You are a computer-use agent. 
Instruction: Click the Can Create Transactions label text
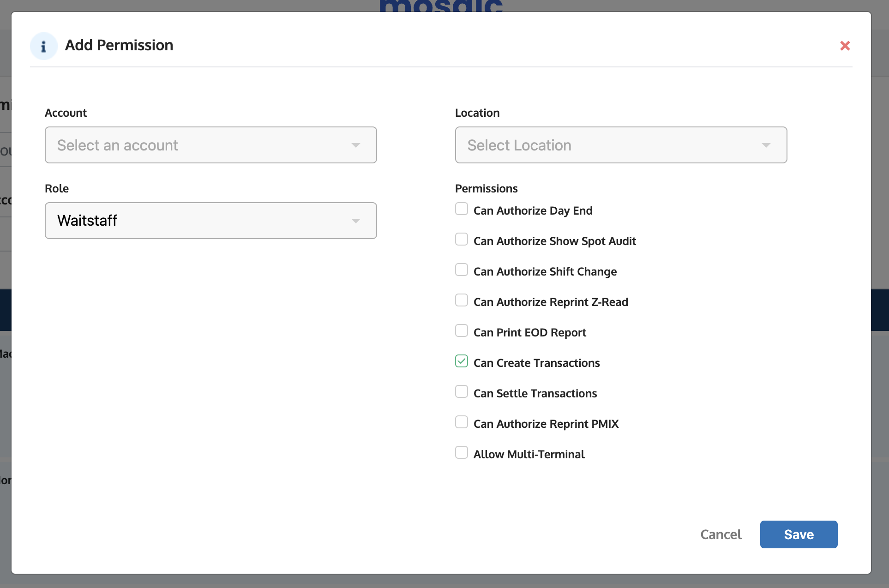pyautogui.click(x=536, y=363)
